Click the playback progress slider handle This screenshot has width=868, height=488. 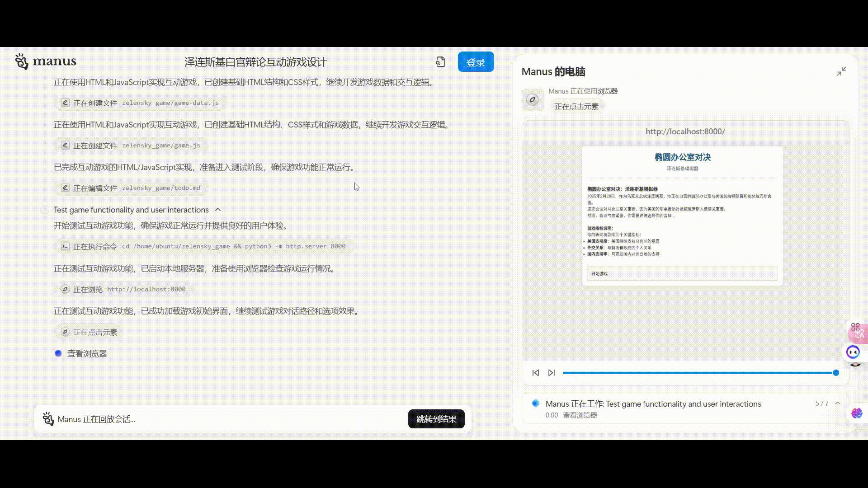coord(836,373)
